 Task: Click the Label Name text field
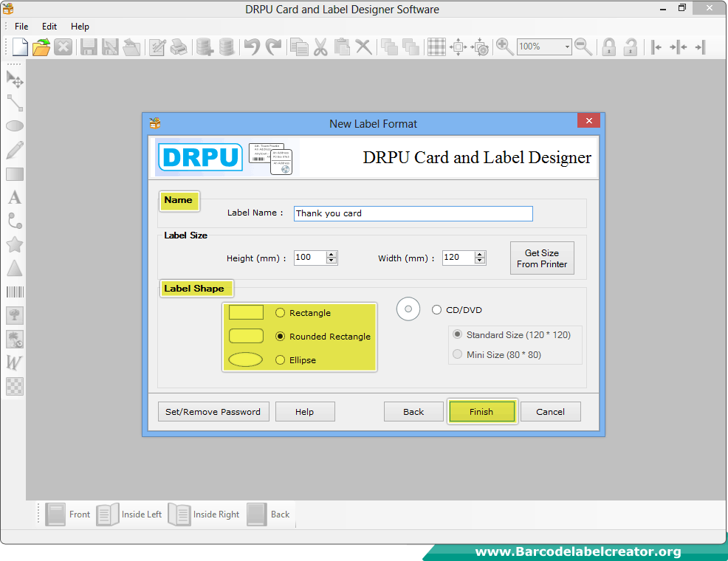click(413, 213)
